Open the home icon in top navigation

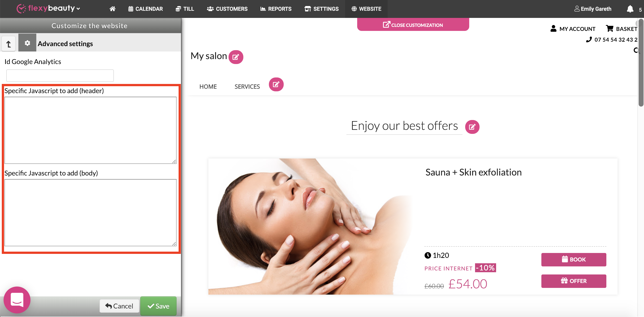112,9
